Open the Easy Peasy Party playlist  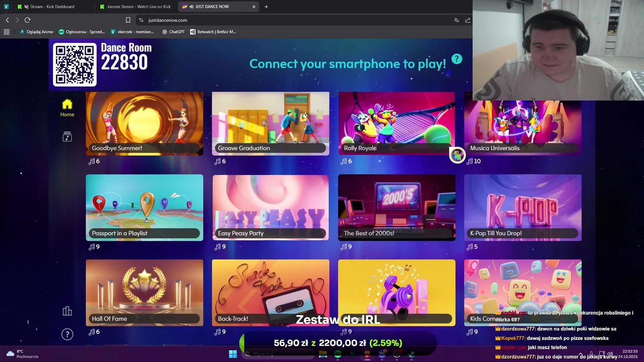[x=271, y=207]
